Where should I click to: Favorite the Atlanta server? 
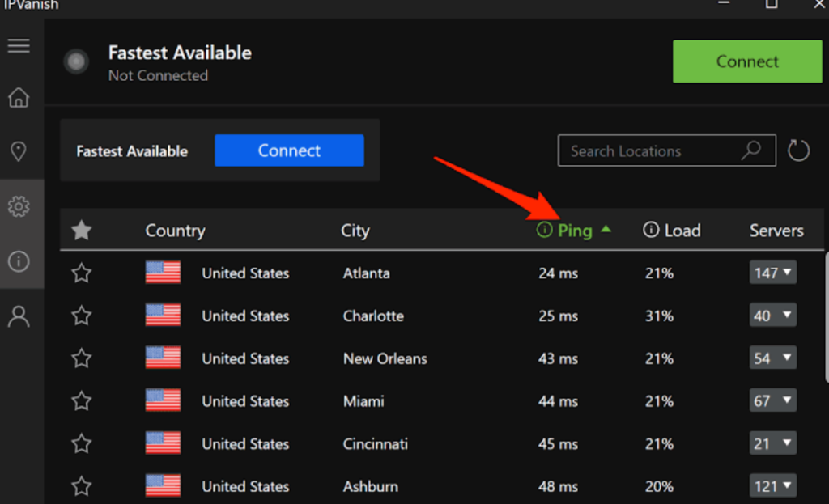(x=82, y=273)
